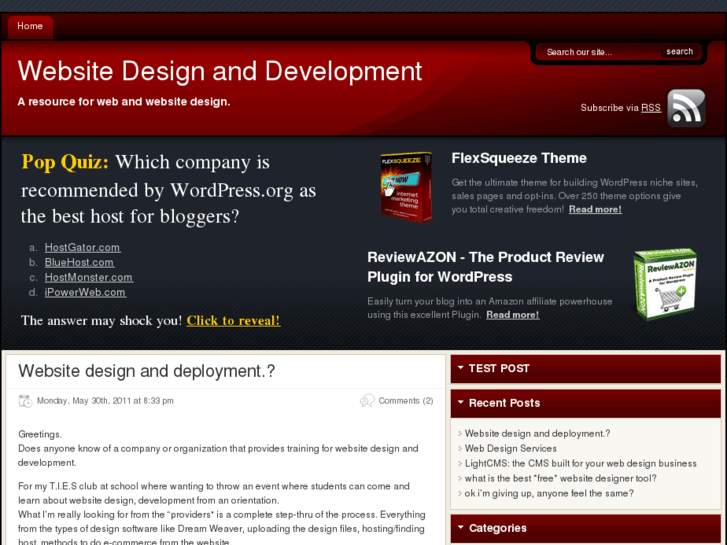Image resolution: width=727 pixels, height=545 pixels.
Task: Click the calendar icon beside the post date
Action: (x=26, y=401)
